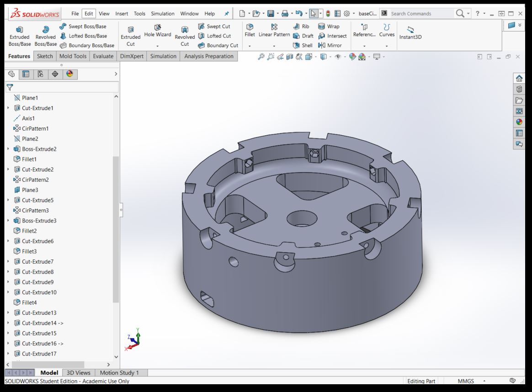This screenshot has height=392, width=532.
Task: Switch to the Motion Study 1 tab
Action: (x=119, y=373)
